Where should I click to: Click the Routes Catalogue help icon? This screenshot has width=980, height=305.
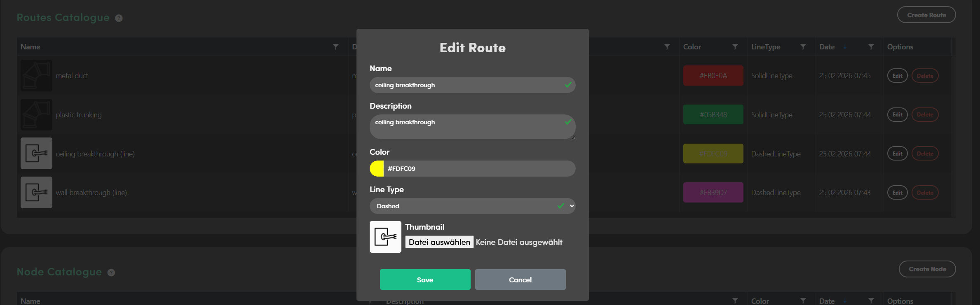[x=119, y=18]
